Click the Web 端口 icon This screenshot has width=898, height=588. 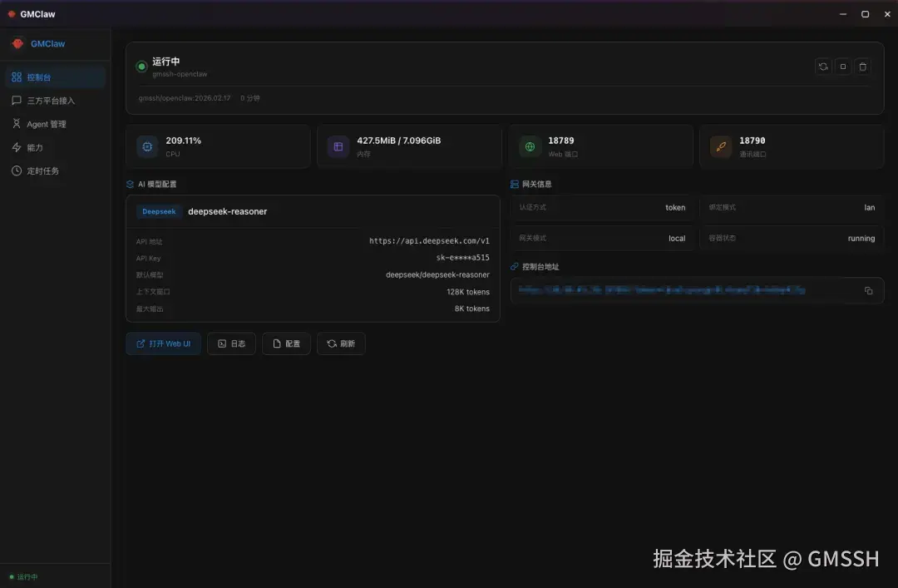click(530, 146)
